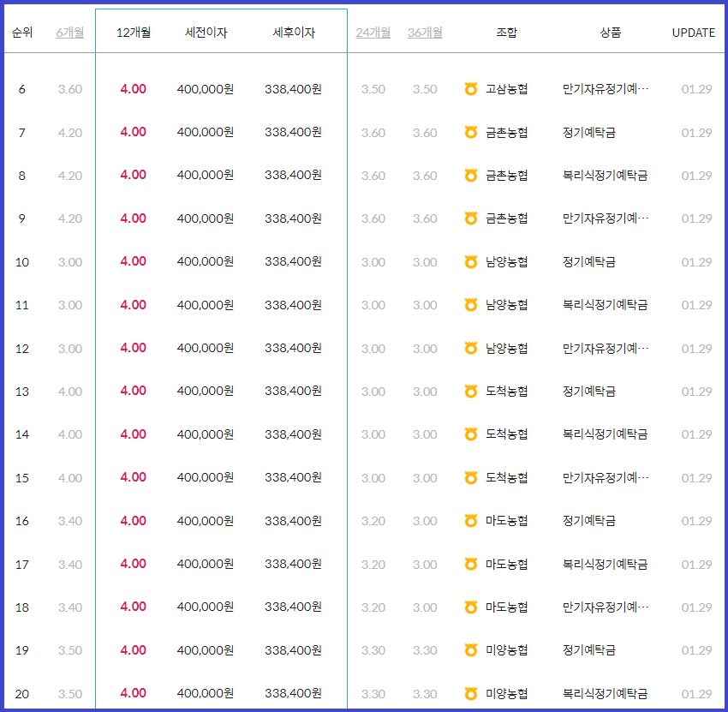Click the 남양농협 icon on rank 12 row
Image resolution: width=728 pixels, height=712 pixels.
pyautogui.click(x=468, y=348)
